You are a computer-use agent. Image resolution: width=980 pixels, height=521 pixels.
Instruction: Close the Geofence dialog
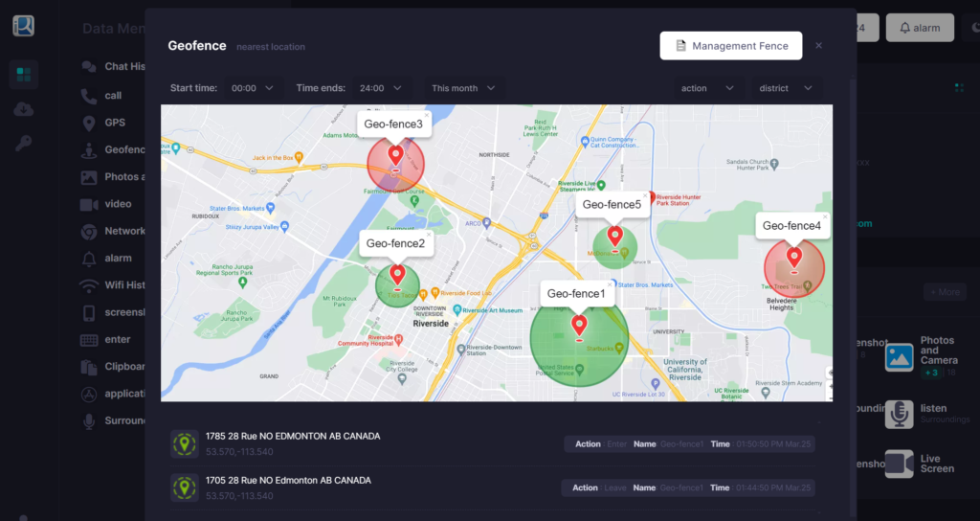pos(819,46)
